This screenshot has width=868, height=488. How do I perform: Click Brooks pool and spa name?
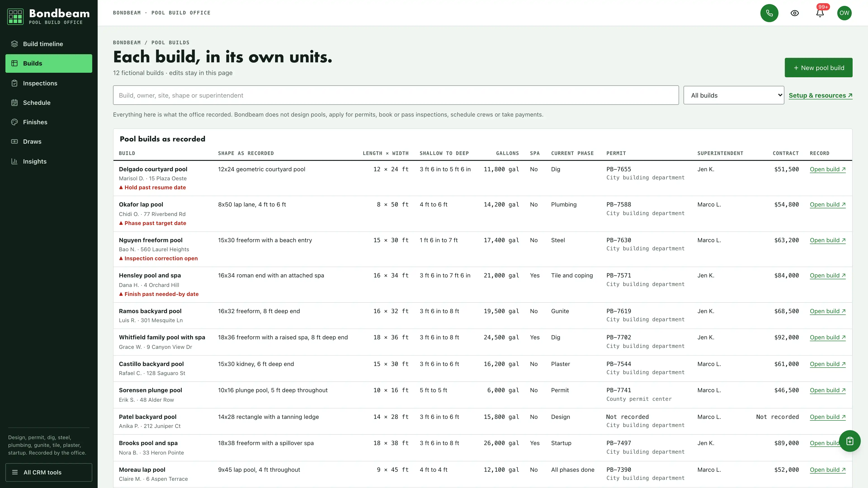pyautogui.click(x=148, y=443)
